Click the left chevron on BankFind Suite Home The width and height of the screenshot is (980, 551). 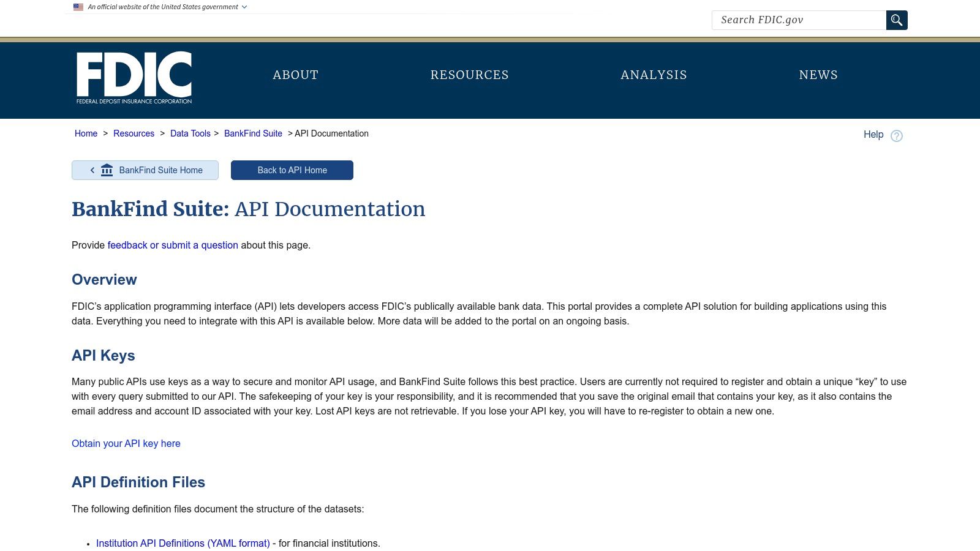pyautogui.click(x=92, y=170)
